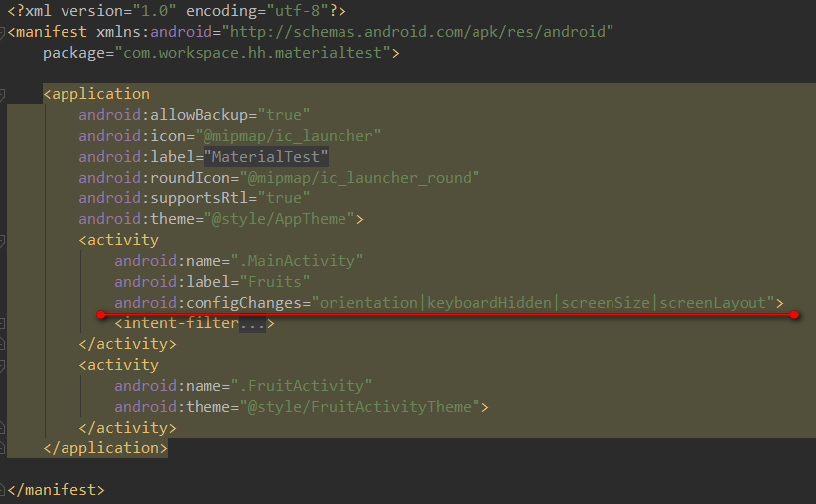Expand the folded intent-filter ellipsis
The width and height of the screenshot is (816, 504).
(252, 323)
